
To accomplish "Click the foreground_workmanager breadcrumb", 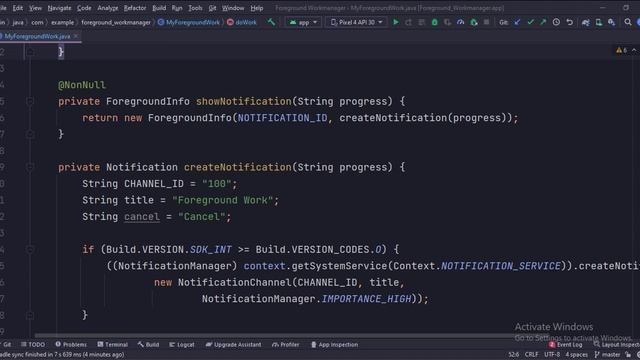I will [116, 22].
